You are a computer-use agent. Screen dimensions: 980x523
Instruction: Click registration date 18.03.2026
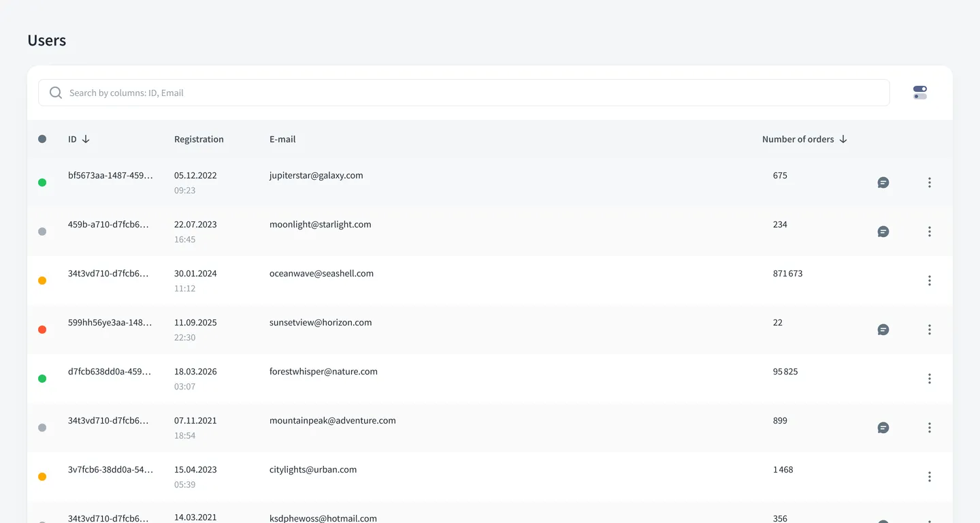(195, 371)
